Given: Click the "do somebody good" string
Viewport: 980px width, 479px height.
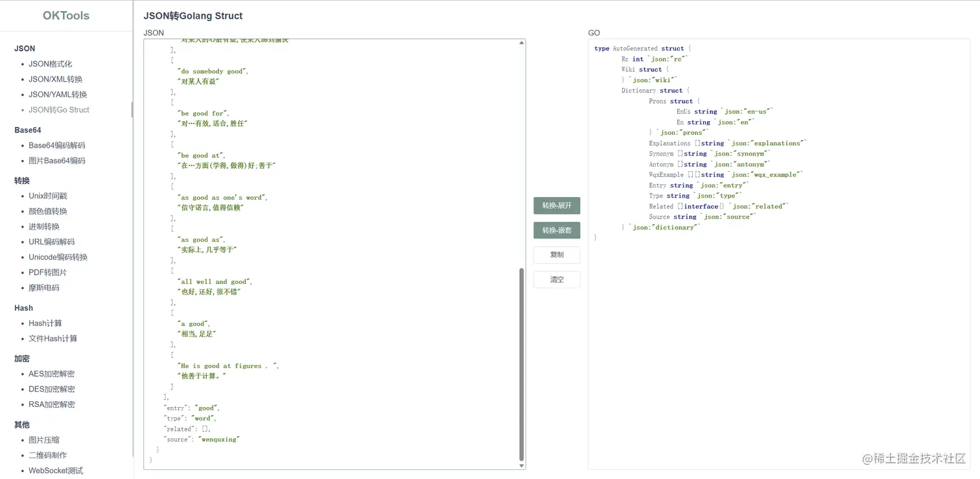Looking at the screenshot, I should 213,71.
